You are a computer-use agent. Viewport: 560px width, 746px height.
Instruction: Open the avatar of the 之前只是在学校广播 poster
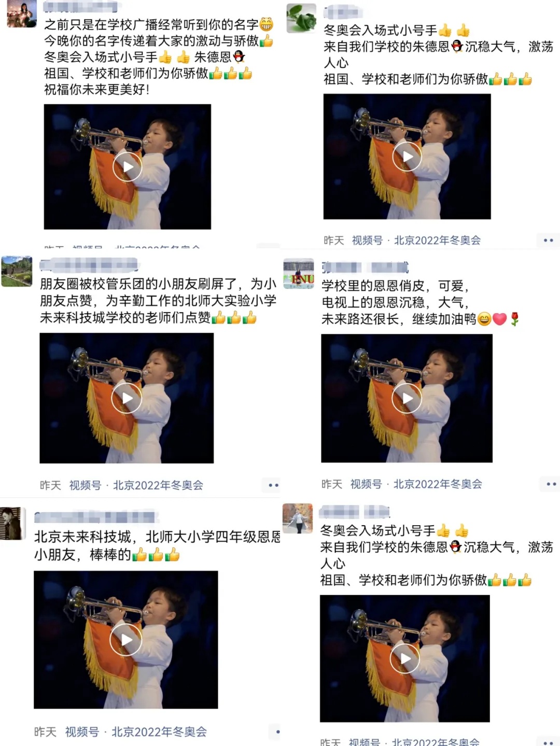pos(22,13)
